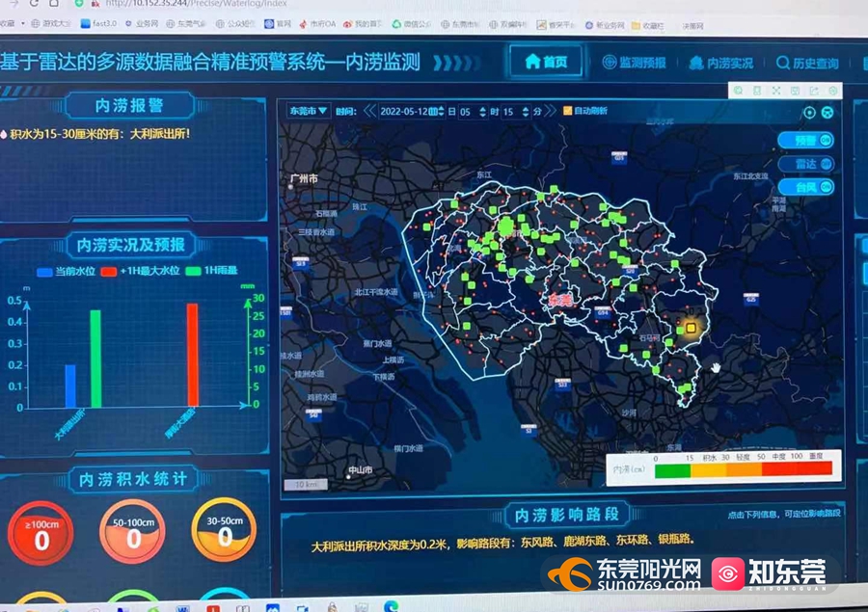
Task: Open the 东莞市 city dropdown
Action: [x=309, y=111]
